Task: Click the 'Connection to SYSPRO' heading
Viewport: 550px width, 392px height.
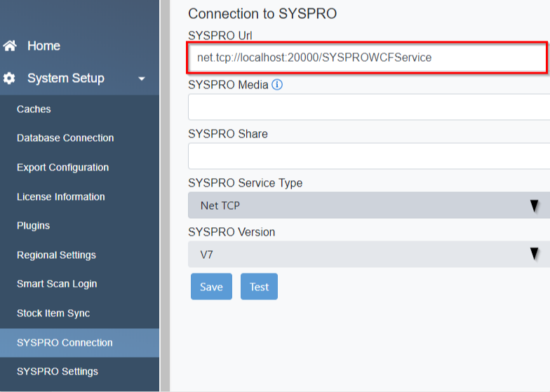Action: point(262,14)
